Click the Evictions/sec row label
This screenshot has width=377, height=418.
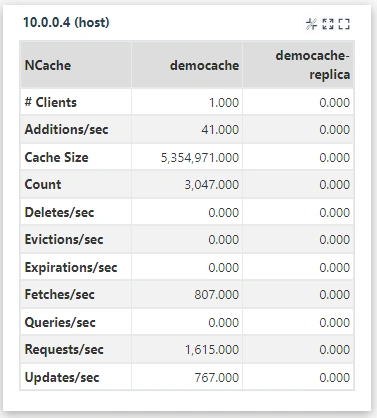[64, 239]
